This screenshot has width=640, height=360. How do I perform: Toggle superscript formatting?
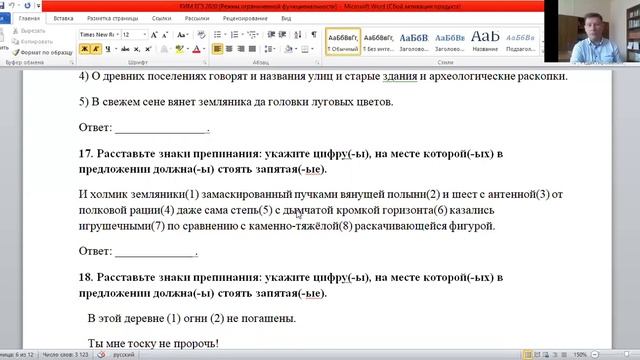tap(148, 49)
